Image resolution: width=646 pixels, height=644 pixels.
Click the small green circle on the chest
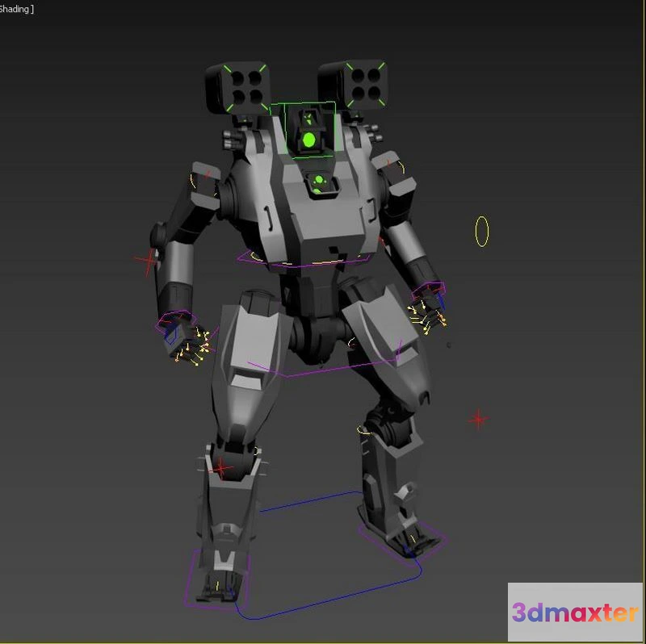point(319,180)
